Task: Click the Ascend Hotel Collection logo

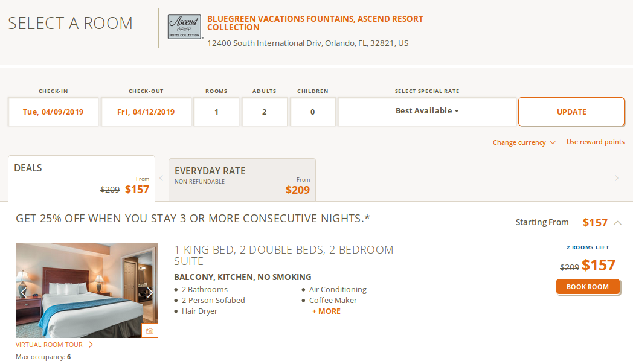Action: (x=184, y=27)
